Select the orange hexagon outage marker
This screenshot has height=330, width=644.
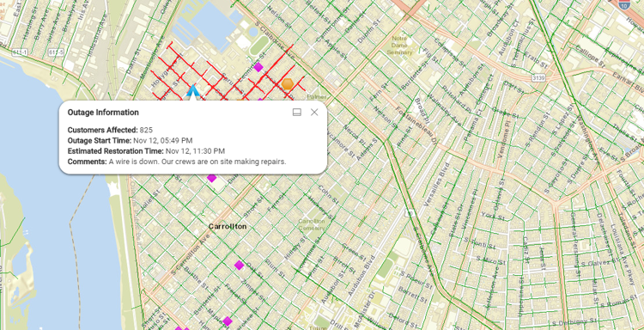288,84
